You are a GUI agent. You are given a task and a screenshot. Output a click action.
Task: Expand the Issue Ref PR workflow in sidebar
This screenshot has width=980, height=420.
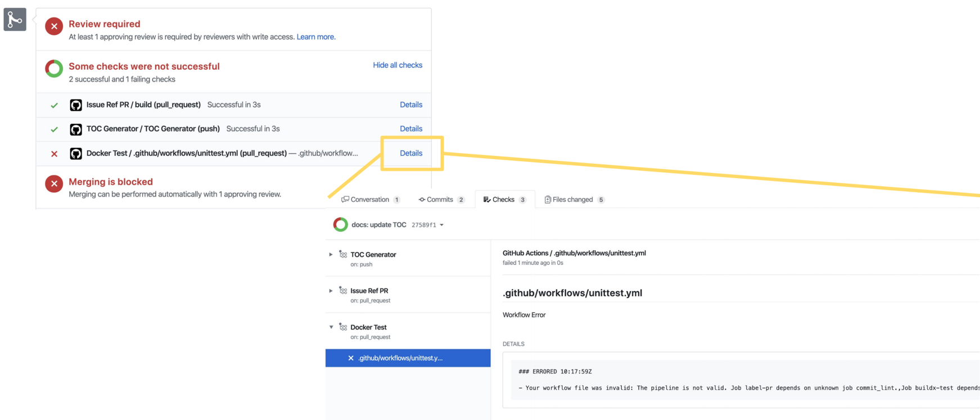click(331, 291)
